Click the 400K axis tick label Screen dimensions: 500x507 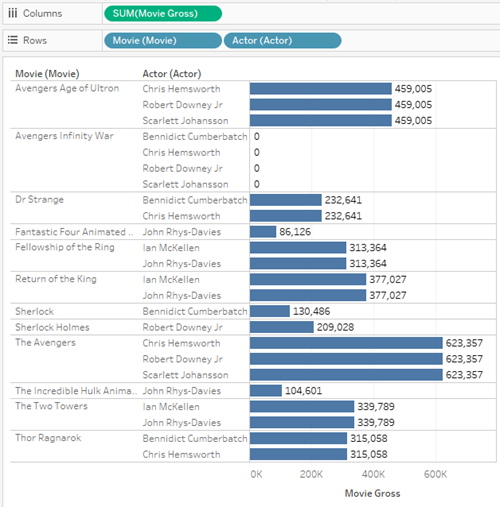click(373, 474)
